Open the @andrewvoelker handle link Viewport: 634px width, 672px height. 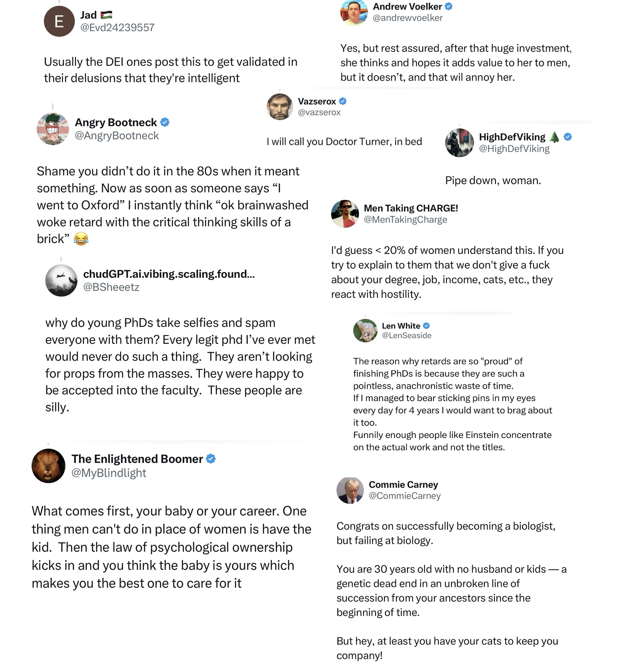click(x=408, y=17)
